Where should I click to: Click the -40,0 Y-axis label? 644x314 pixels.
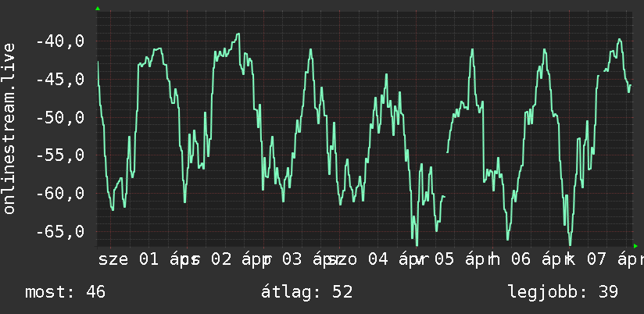click(x=60, y=41)
